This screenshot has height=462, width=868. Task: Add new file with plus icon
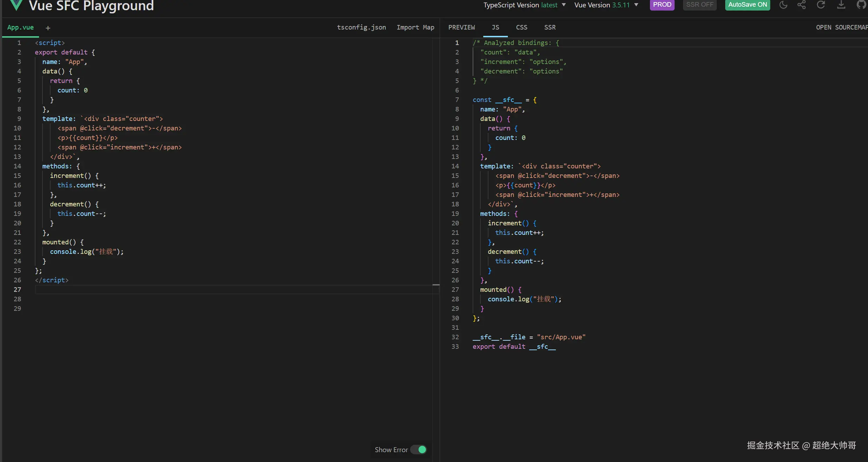[x=48, y=28]
